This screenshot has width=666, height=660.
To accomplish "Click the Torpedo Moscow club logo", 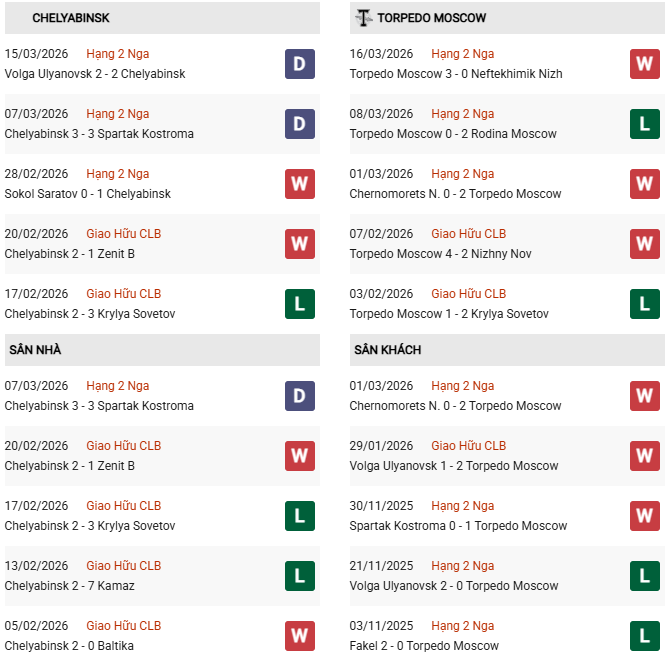I will 362,18.
